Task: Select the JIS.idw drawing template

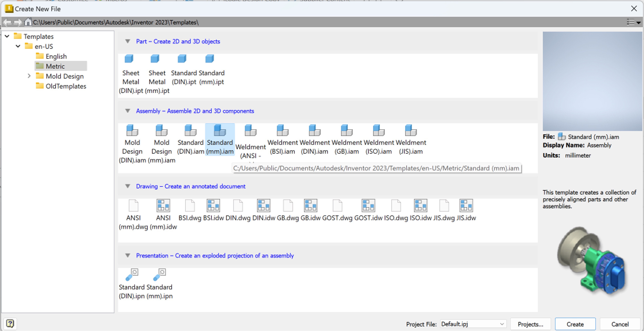Action: pyautogui.click(x=466, y=210)
